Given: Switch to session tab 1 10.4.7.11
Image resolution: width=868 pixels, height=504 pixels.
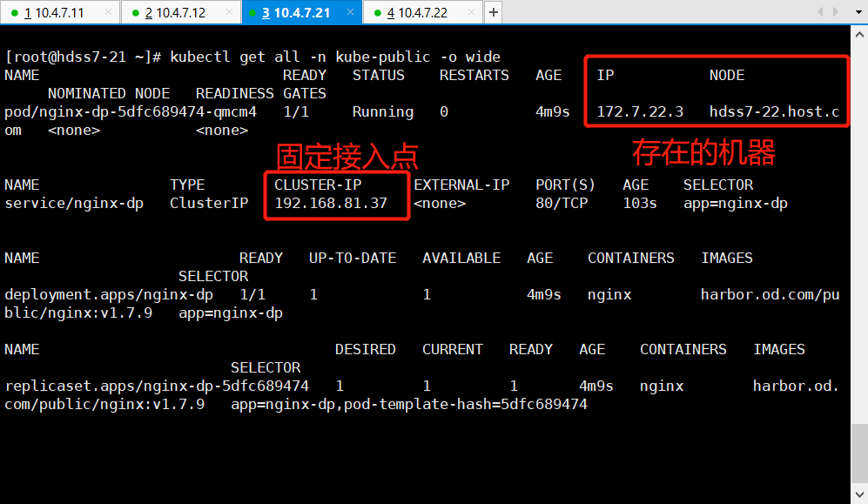Looking at the screenshot, I should tap(54, 12).
